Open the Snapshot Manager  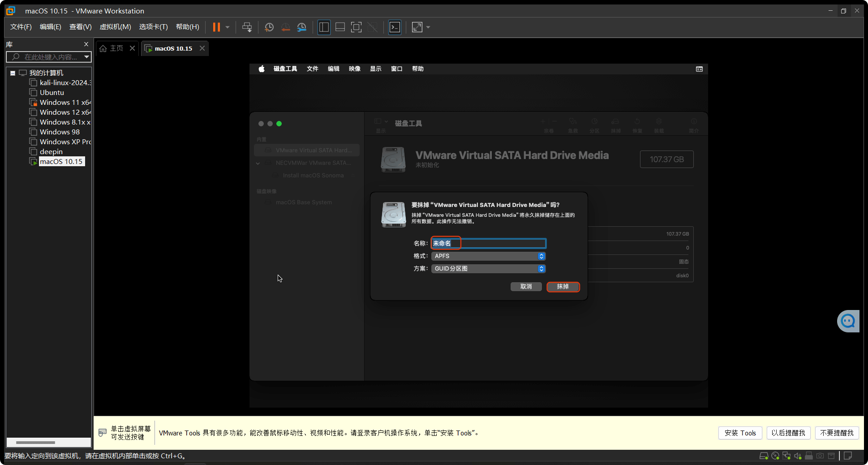coord(301,27)
